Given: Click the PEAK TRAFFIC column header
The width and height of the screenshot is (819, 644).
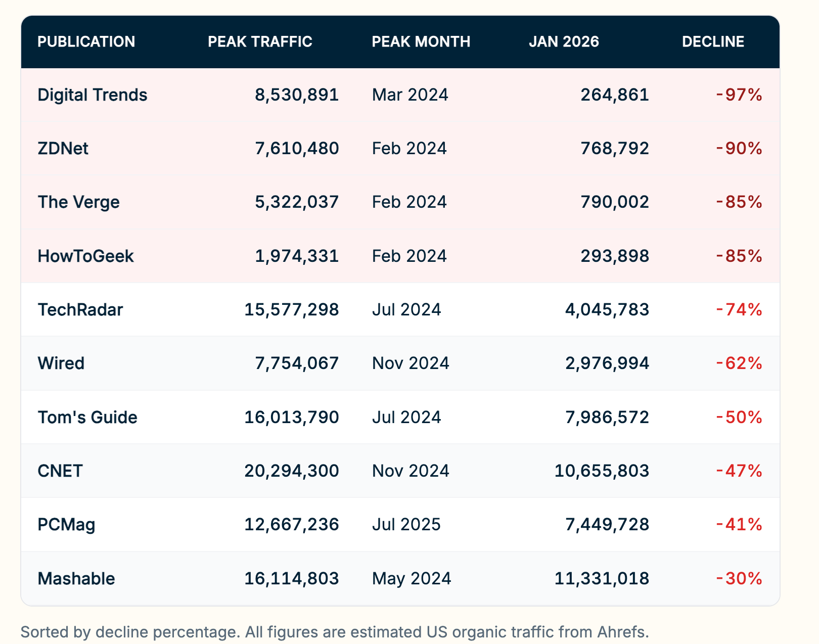Looking at the screenshot, I should 260,41.
